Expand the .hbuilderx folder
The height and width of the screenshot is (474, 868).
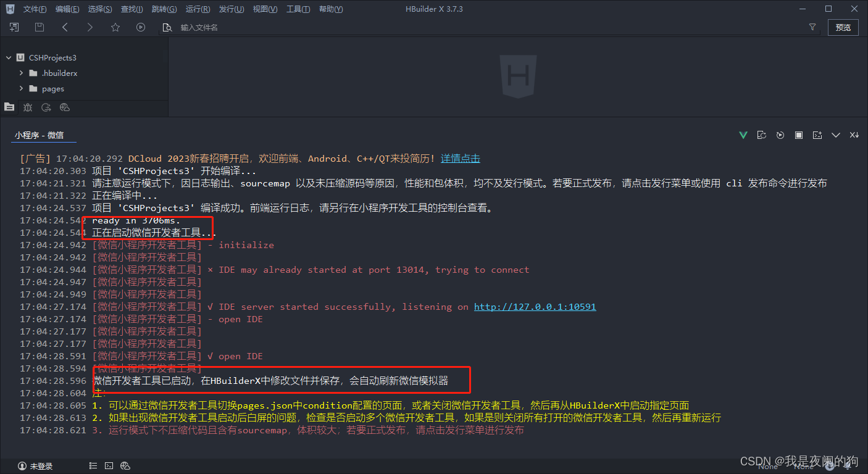[x=21, y=73]
